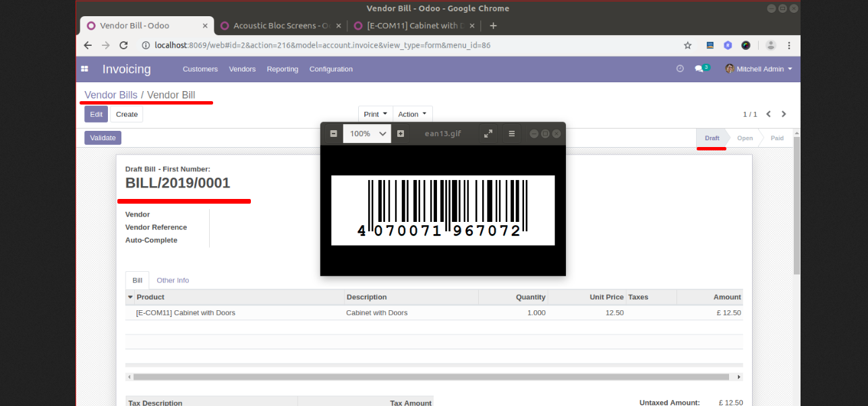Open the Print dropdown
Screen dimensions: 868x406
[x=376, y=114]
